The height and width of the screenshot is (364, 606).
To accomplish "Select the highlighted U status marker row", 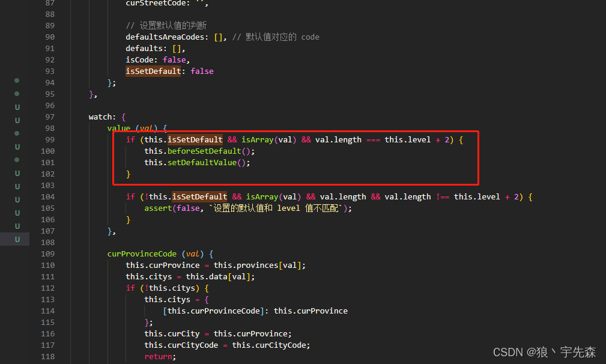I will [14, 239].
